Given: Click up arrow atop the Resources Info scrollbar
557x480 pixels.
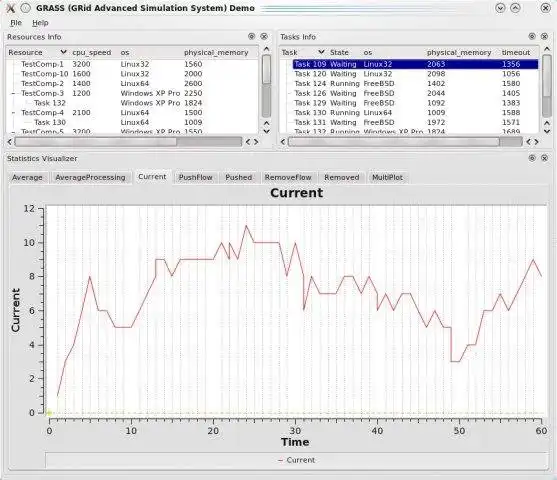Looking at the screenshot, I should tap(266, 49).
